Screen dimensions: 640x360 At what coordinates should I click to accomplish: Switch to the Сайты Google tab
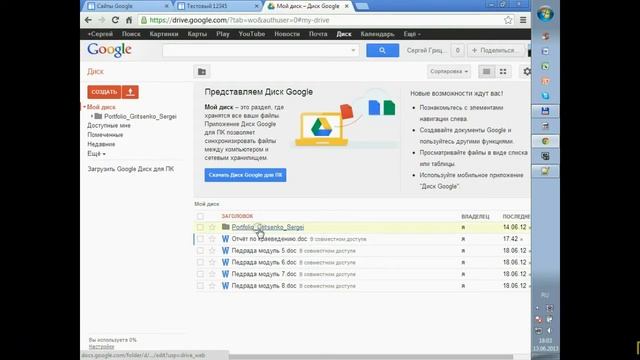coord(127,6)
